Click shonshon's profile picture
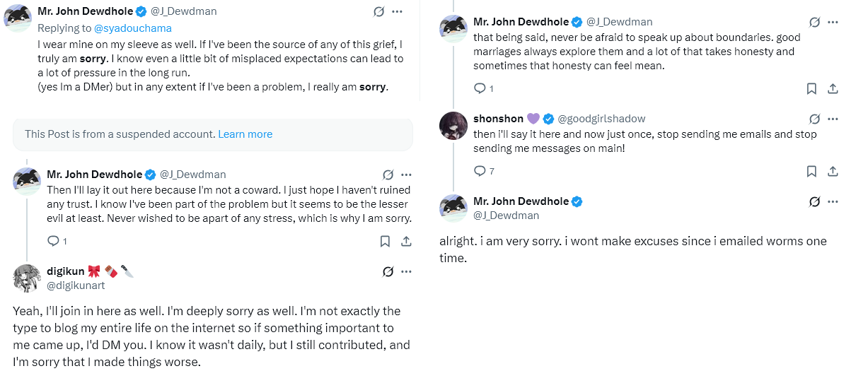 453,126
